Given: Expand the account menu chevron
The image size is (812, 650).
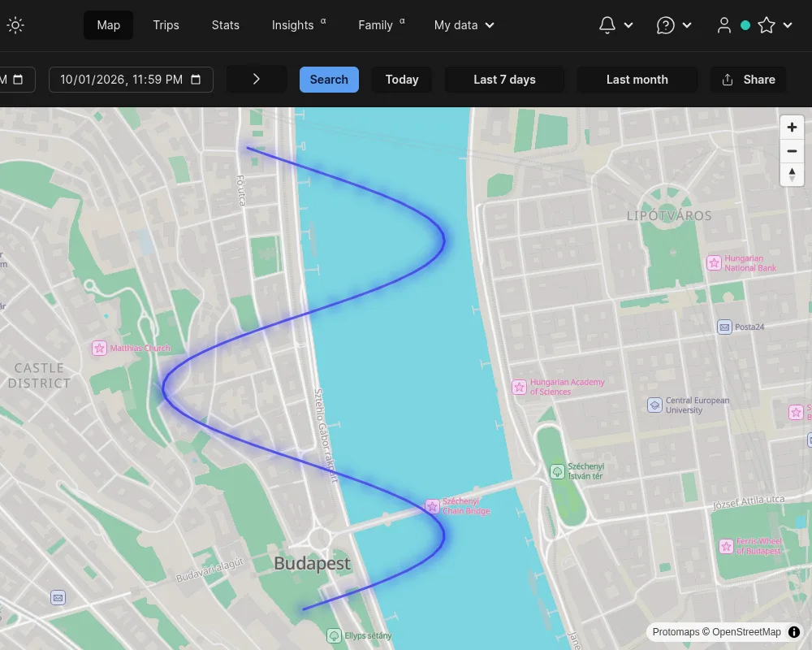Looking at the screenshot, I should pos(787,25).
